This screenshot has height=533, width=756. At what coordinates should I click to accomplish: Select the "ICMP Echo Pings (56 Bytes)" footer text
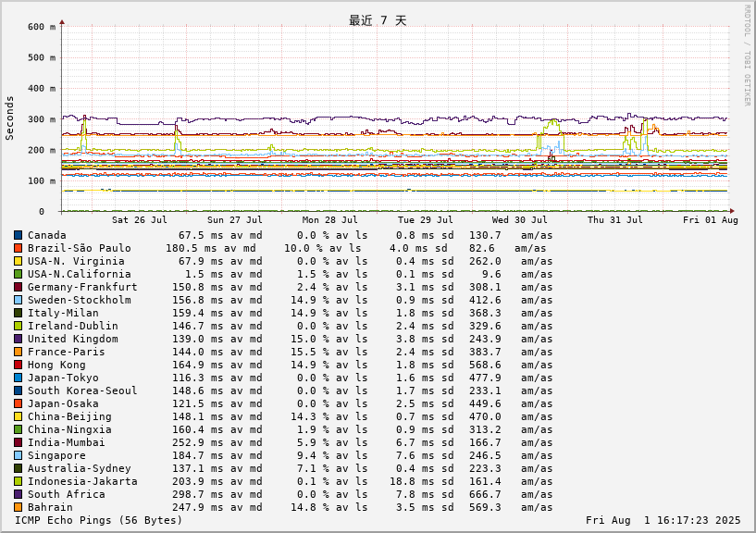(99, 520)
